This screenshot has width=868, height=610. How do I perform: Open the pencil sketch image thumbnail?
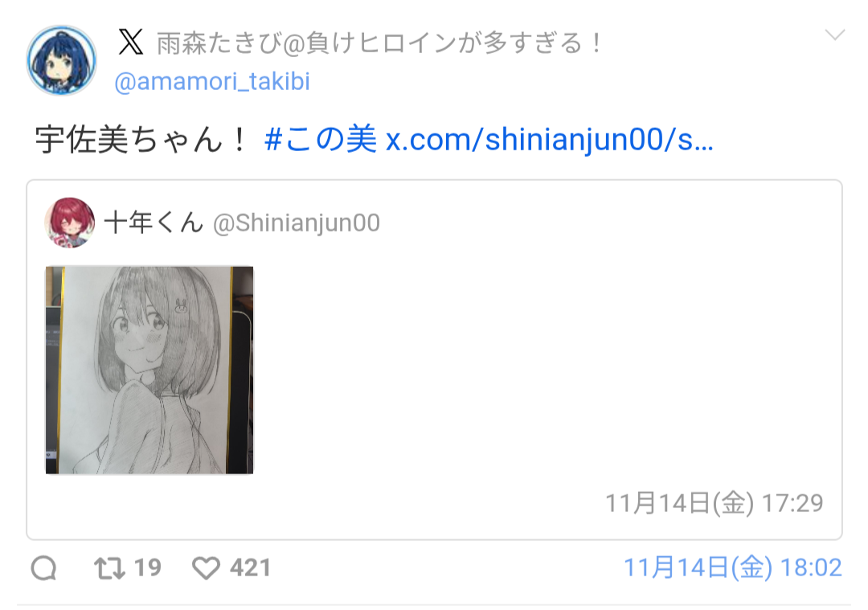pos(149,371)
